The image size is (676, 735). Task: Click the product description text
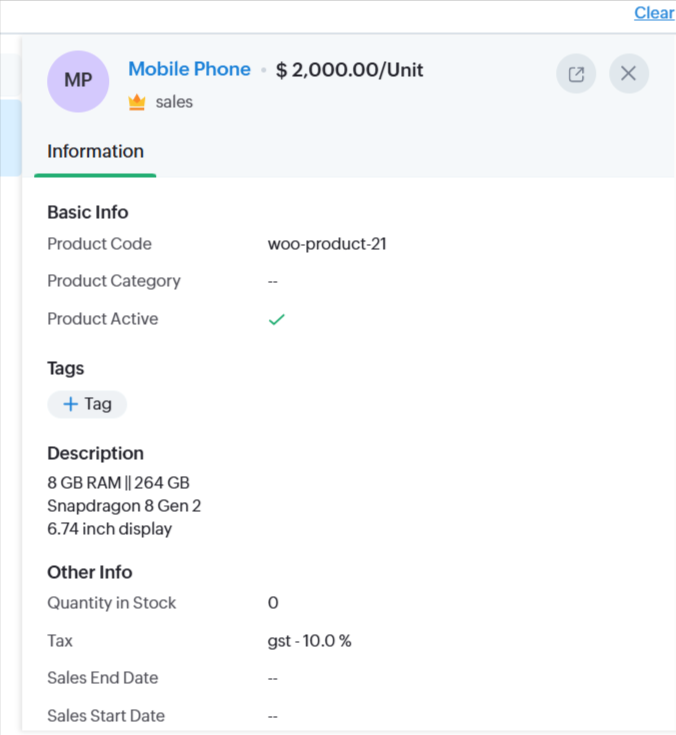coord(124,506)
